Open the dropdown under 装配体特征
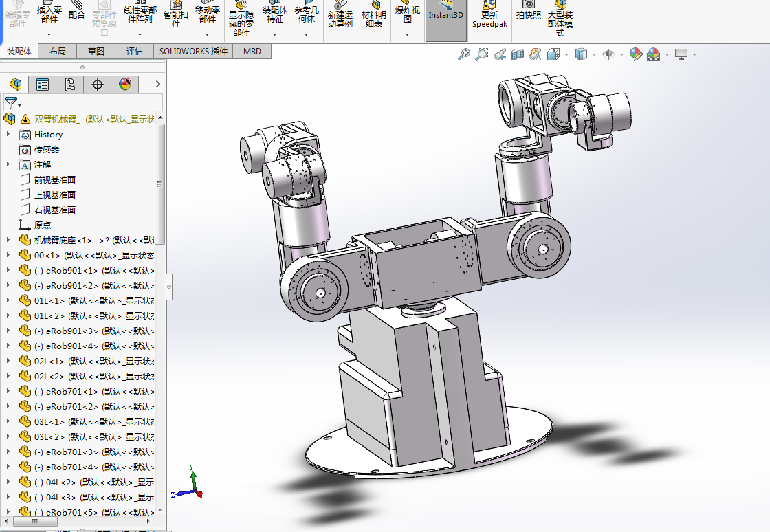 click(x=274, y=34)
